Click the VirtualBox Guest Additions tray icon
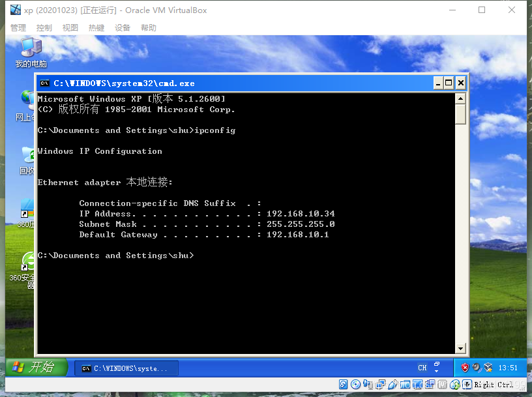 click(488, 368)
